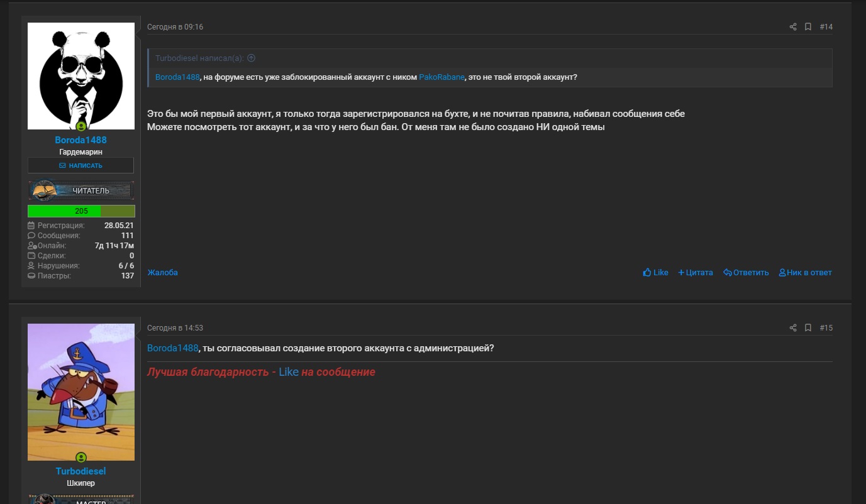Jump to quoted post via arrow icon
This screenshot has height=504, width=866.
(x=251, y=58)
